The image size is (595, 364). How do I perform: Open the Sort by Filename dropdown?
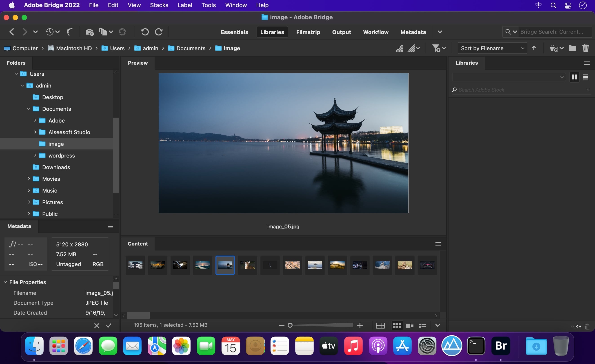[492, 48]
